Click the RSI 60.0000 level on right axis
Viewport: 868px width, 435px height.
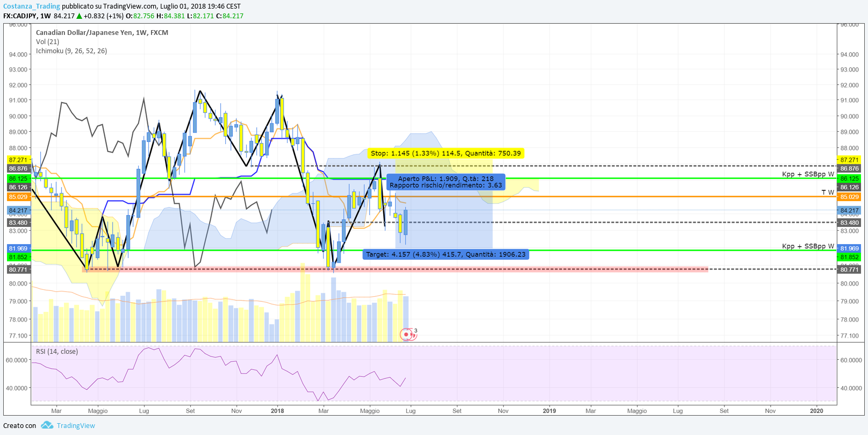tap(851, 360)
